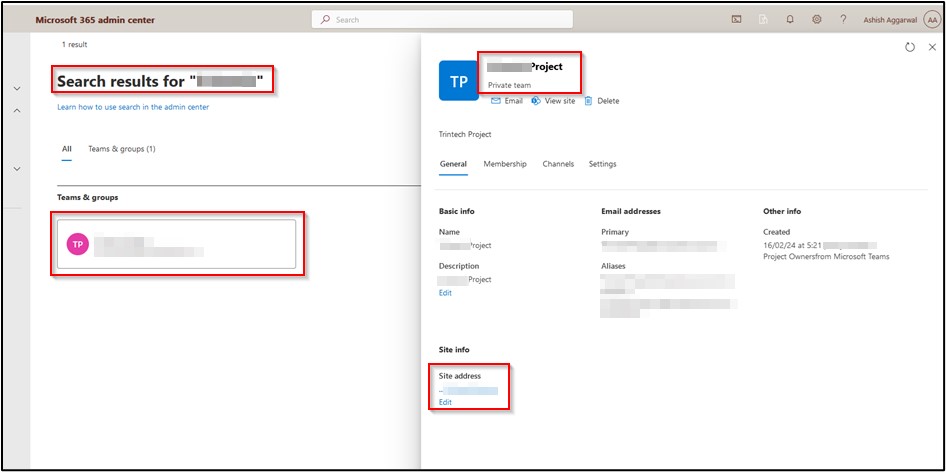Click the Ashish Aggarwal account name
This screenshot has width=946, height=472.
coord(890,19)
